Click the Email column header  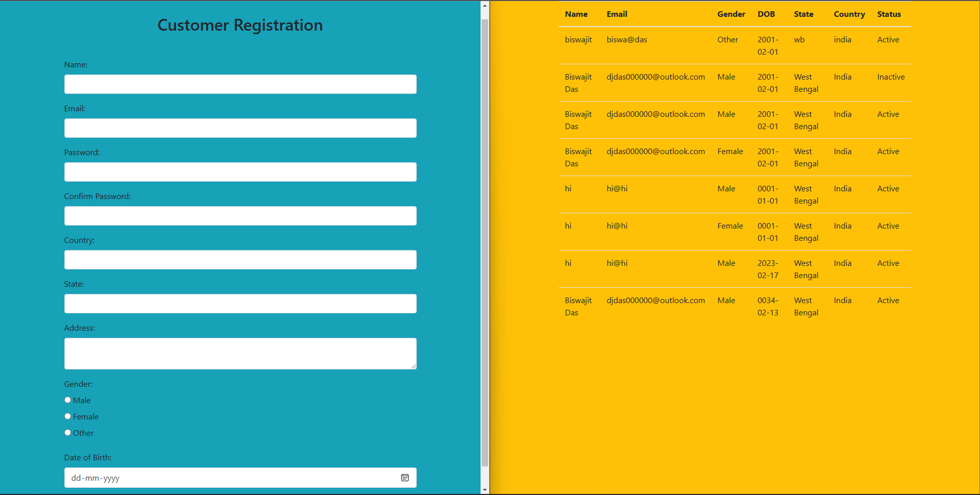pyautogui.click(x=617, y=14)
